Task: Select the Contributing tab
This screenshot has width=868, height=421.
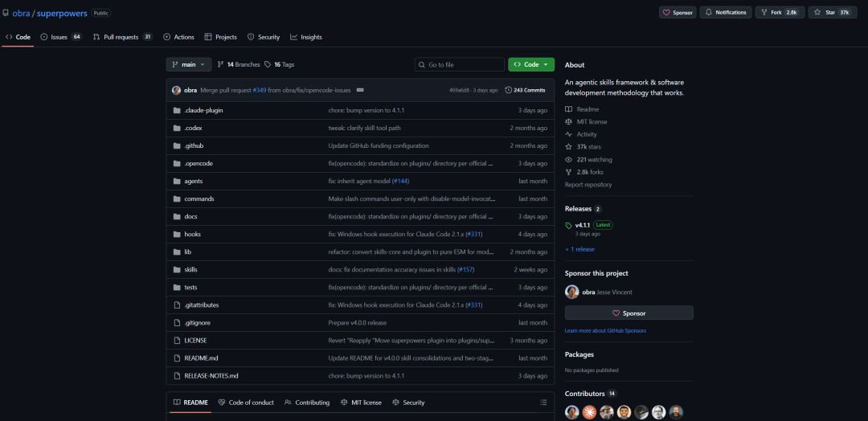Action: click(x=307, y=403)
